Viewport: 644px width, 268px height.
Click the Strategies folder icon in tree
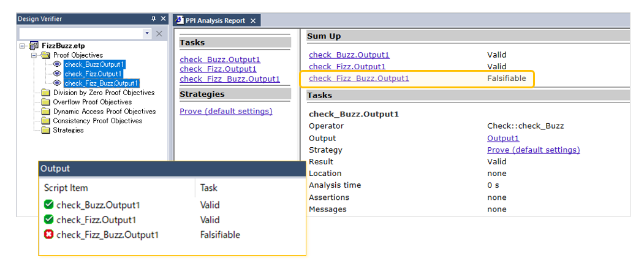(45, 130)
